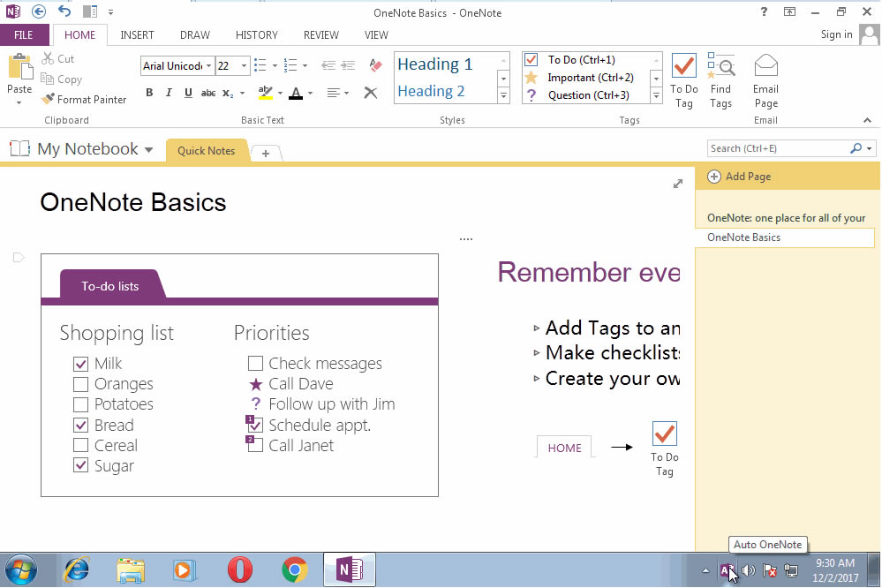The height and width of the screenshot is (588, 882).
Task: Apply the To Do Tag
Action: point(683,78)
